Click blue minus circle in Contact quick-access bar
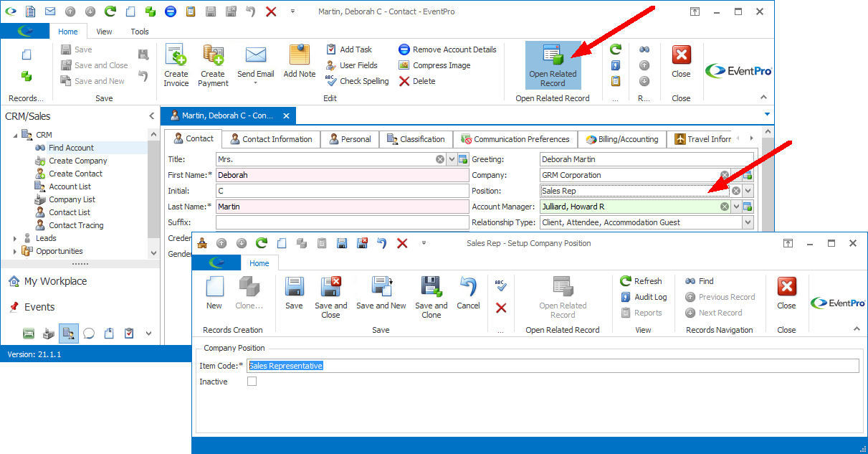The width and height of the screenshot is (868, 454). click(171, 11)
